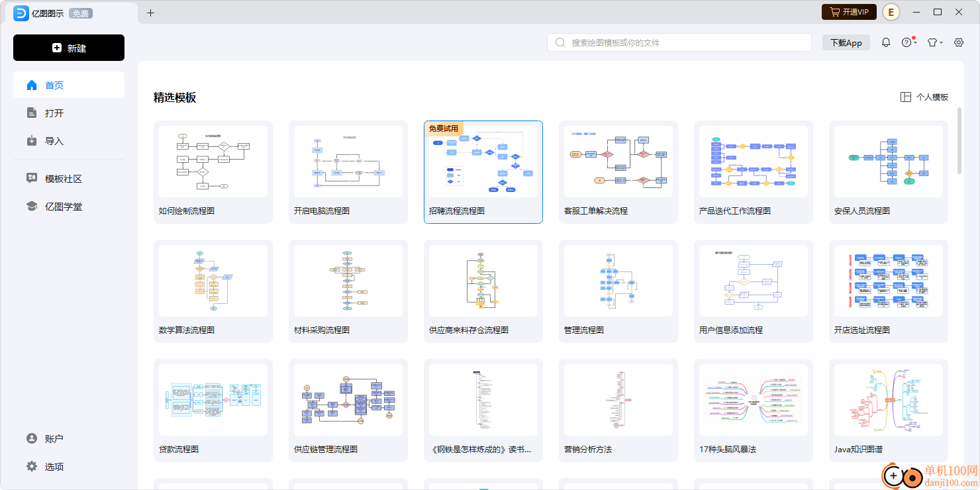
Task: Click the vertical scrollbar of template list
Action: tap(959, 140)
